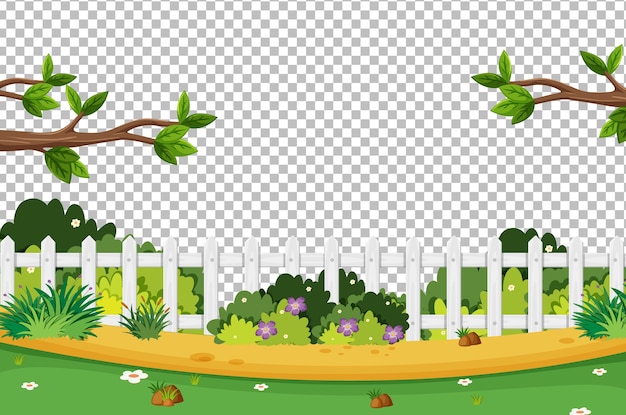Image resolution: width=626 pixels, height=415 pixels.
Task: Select the cattail reed plant by the fence
Action: pyautogui.click(x=146, y=318)
